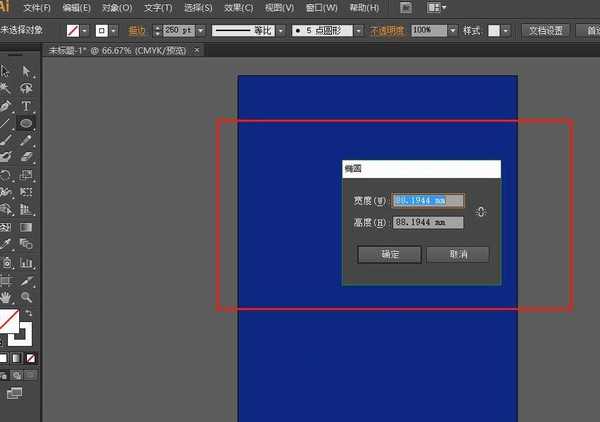Screen dimensions: 600x422
Task: Select the Pen tool
Action: point(5,106)
